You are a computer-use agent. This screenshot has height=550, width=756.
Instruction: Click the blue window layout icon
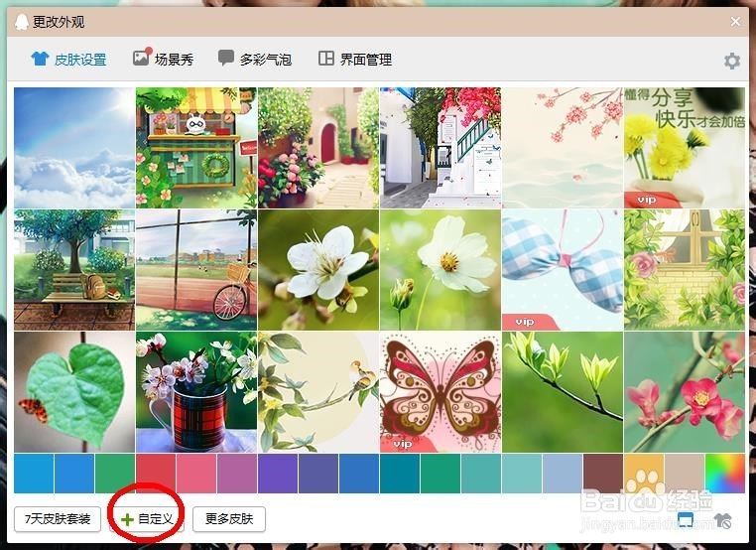click(x=686, y=519)
